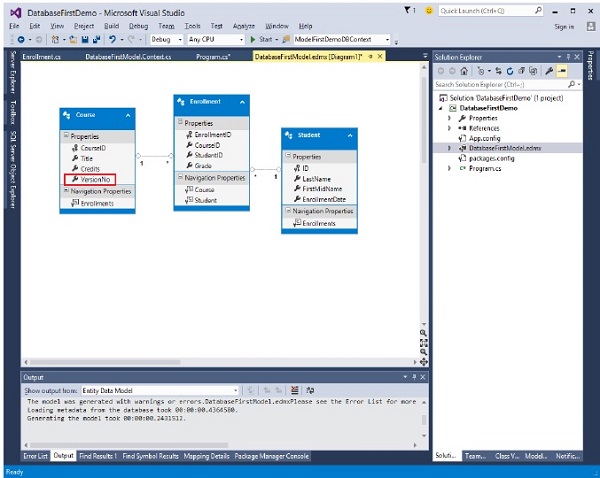600x478 pixels.
Task: Click the Output window vertical scrollbar thumb
Action: (x=424, y=419)
